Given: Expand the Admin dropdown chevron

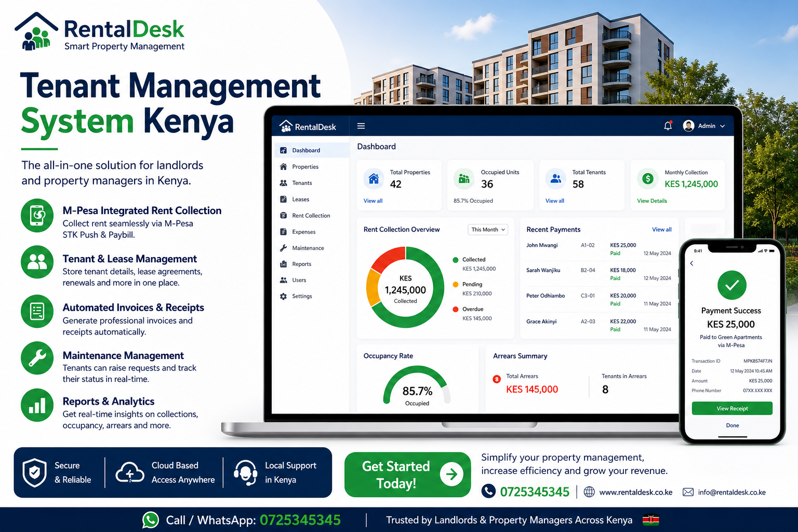Looking at the screenshot, I should pos(722,126).
